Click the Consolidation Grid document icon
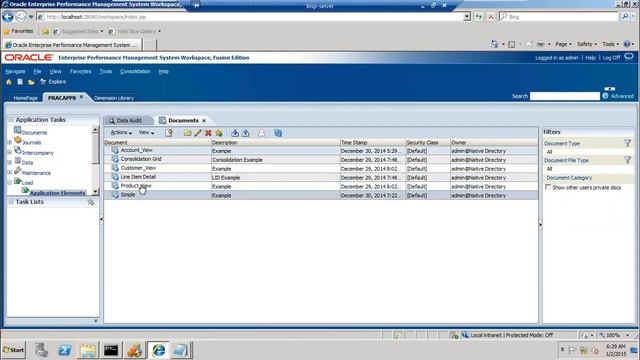The width and height of the screenshot is (640, 360). [x=115, y=160]
